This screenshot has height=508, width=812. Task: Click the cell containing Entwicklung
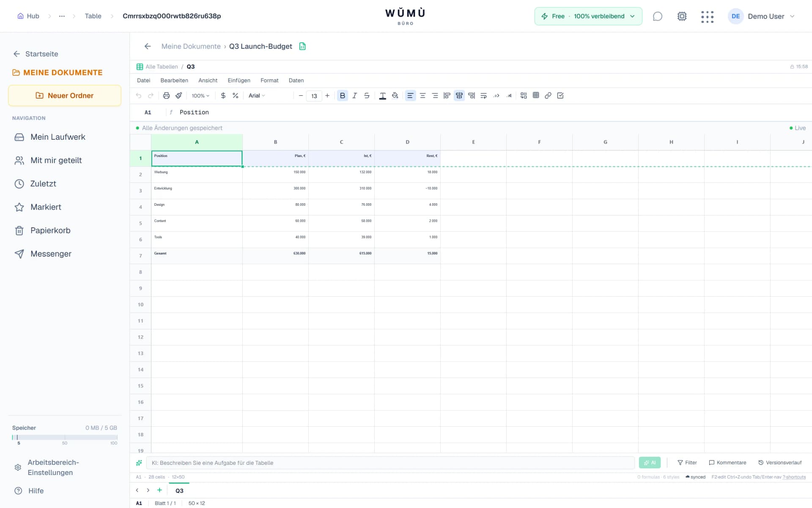coord(197,191)
